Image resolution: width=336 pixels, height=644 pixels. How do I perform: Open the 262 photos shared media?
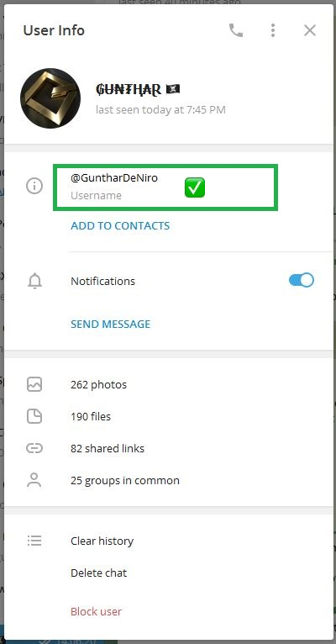(168, 385)
